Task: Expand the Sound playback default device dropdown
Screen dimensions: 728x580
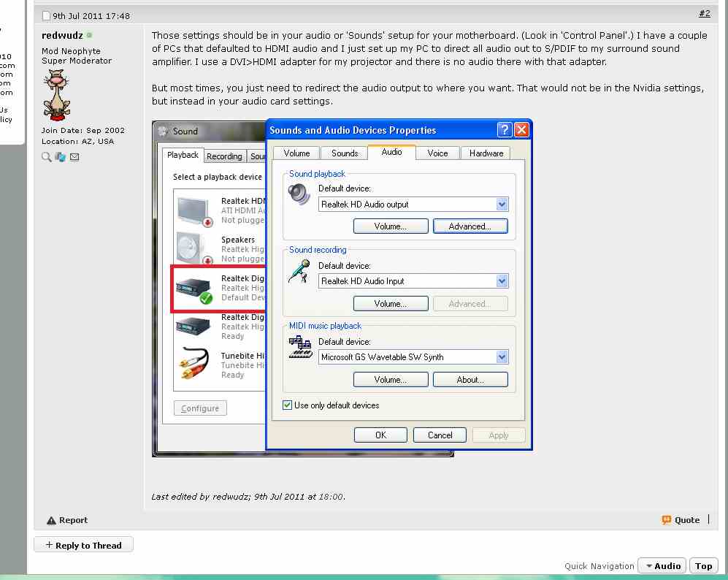Action: click(502, 205)
